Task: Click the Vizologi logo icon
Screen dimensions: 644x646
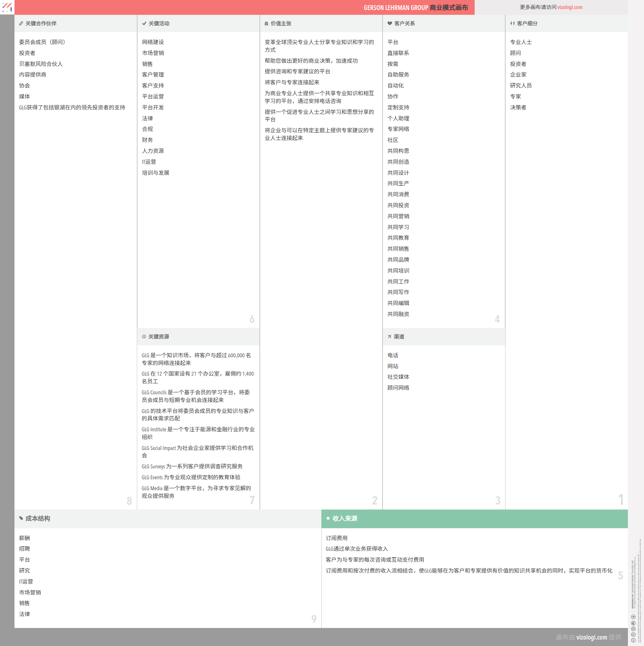Action: [x=7, y=7]
